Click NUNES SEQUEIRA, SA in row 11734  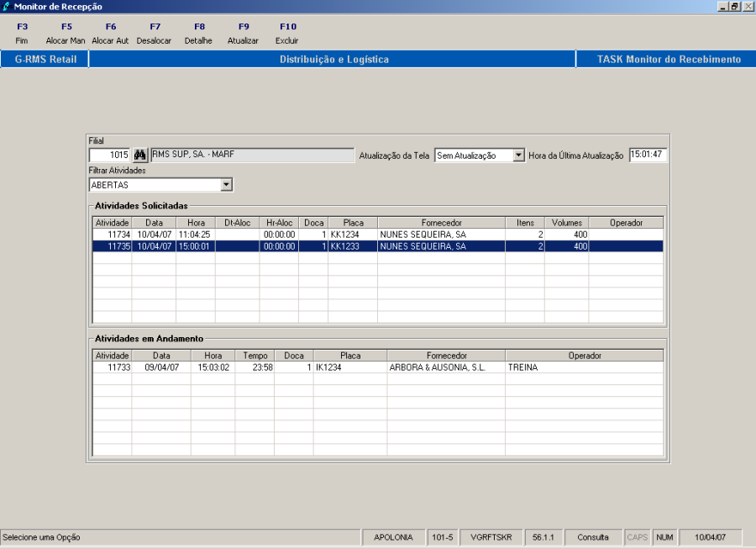coord(441,235)
